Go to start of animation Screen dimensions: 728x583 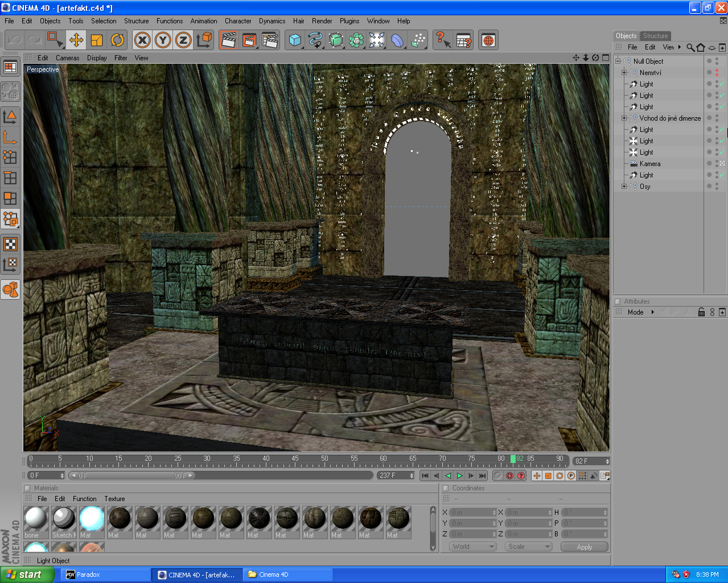(425, 476)
